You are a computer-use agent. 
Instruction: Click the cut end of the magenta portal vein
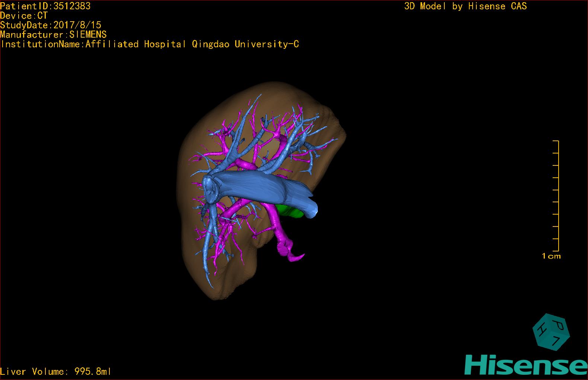[x=296, y=257]
